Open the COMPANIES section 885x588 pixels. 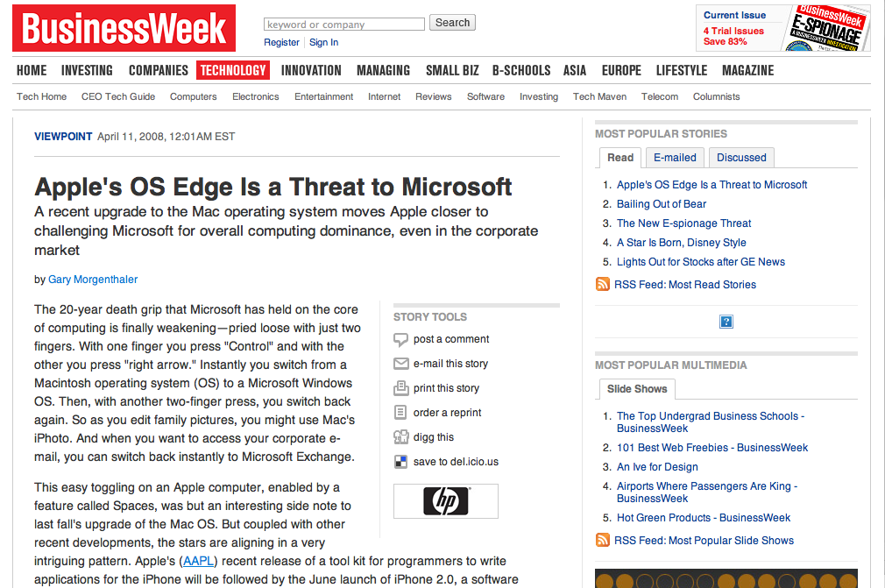pyautogui.click(x=159, y=70)
